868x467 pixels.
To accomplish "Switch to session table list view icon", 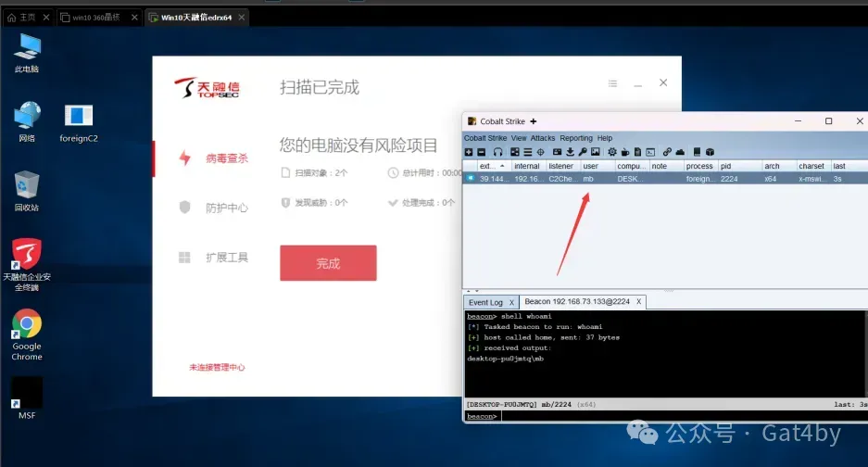I will click(527, 152).
